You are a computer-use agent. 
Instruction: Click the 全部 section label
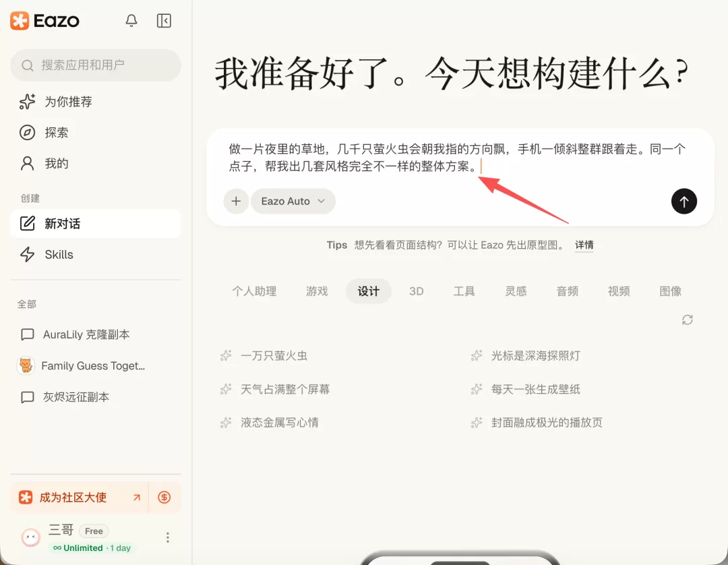[x=27, y=304]
